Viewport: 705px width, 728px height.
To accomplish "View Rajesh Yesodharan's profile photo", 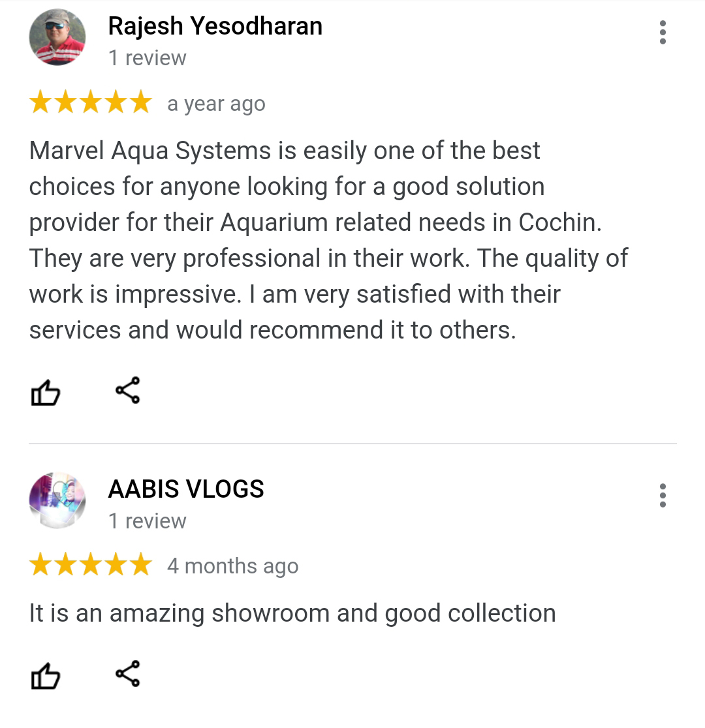I will click(x=57, y=37).
